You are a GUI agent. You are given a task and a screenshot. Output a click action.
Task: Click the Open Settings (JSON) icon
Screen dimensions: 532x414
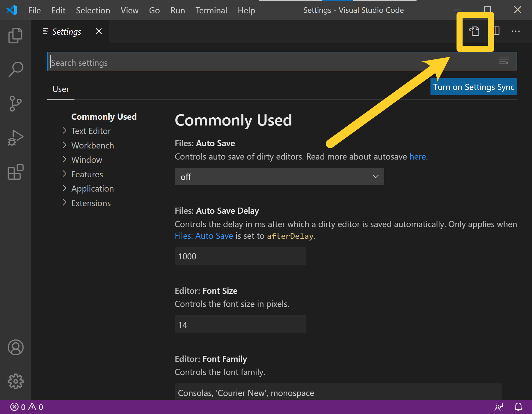474,31
